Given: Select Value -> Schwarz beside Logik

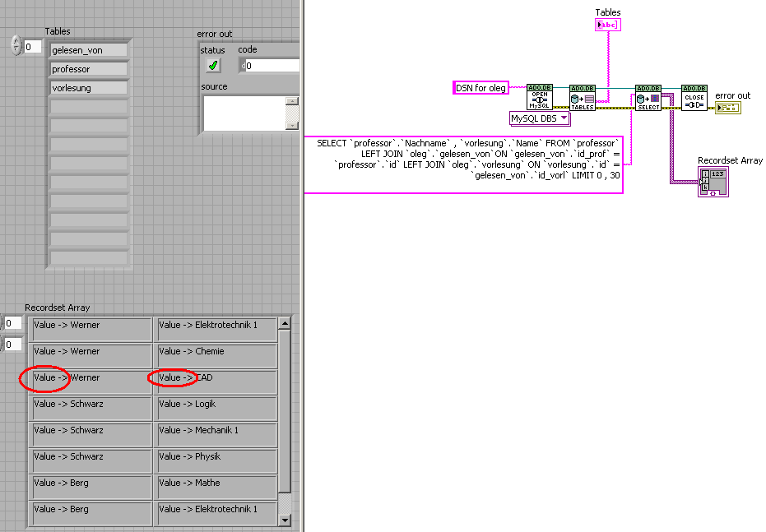Looking at the screenshot, I should [91, 408].
